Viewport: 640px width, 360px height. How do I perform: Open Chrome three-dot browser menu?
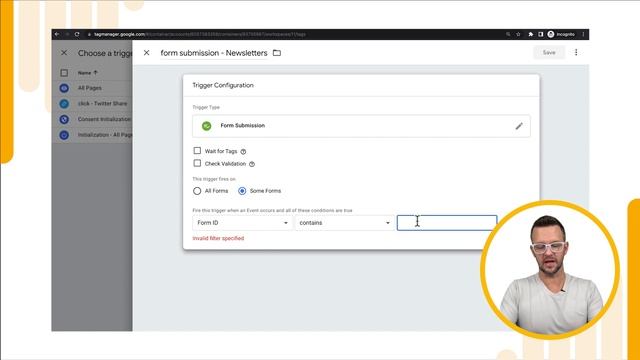(x=583, y=34)
